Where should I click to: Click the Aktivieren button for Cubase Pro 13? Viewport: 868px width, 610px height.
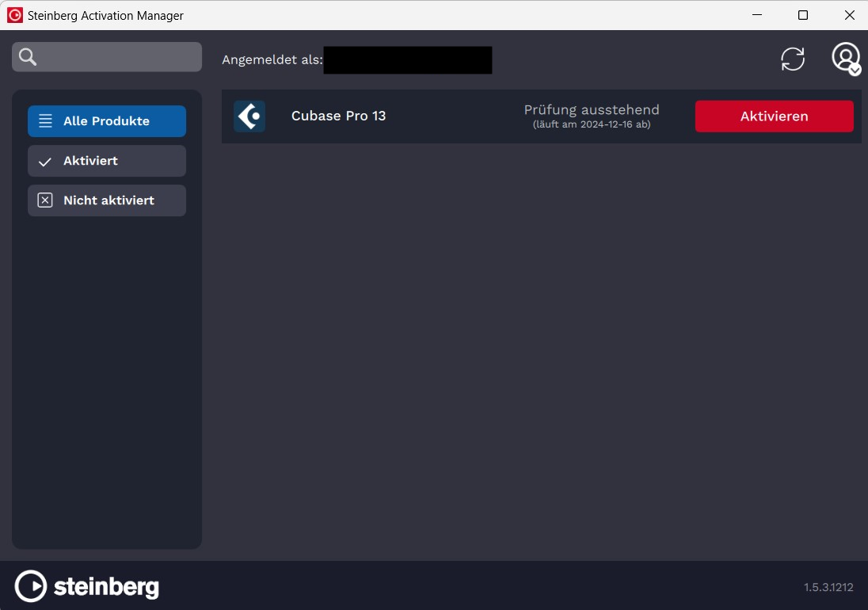click(x=774, y=116)
